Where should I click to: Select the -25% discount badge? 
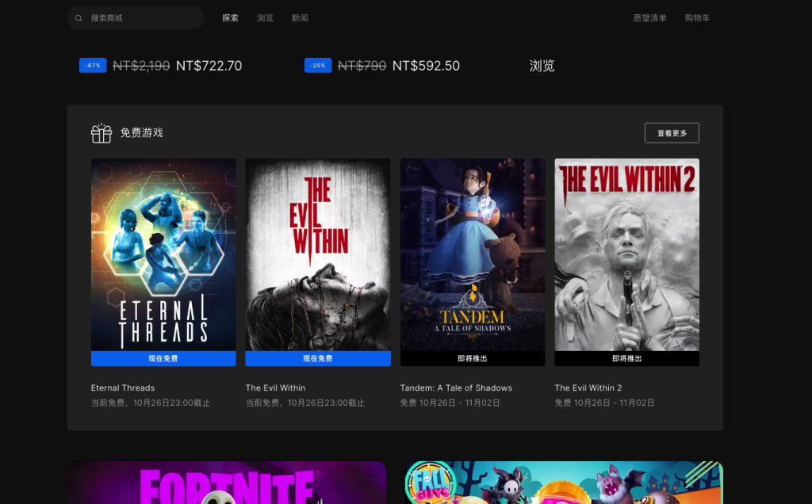(x=318, y=65)
